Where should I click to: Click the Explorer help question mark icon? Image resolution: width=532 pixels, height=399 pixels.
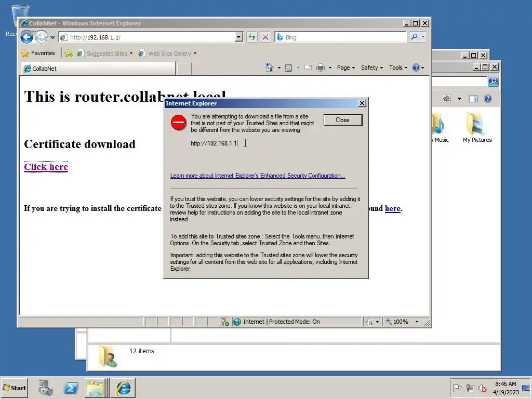tap(487, 99)
